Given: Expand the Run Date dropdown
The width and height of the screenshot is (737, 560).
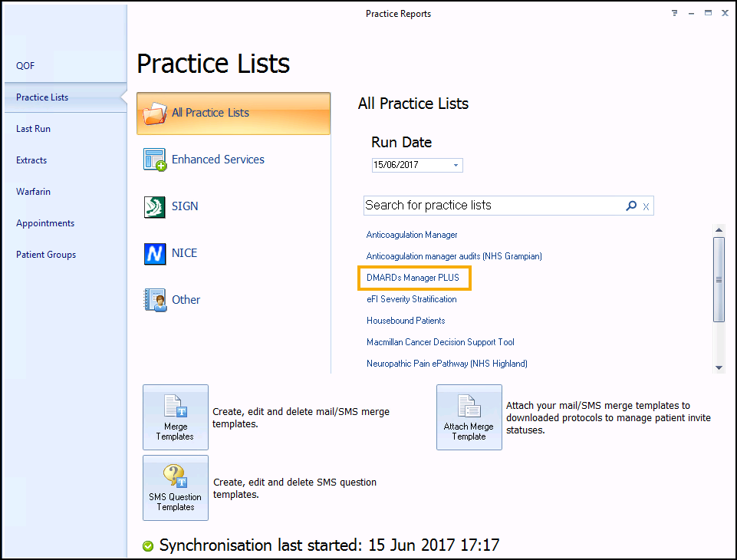Looking at the screenshot, I should (x=456, y=165).
